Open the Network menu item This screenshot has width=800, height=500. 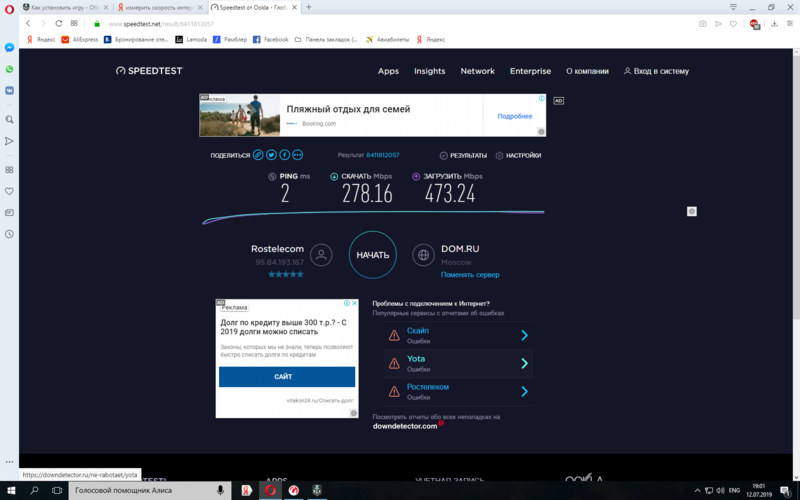(x=478, y=71)
